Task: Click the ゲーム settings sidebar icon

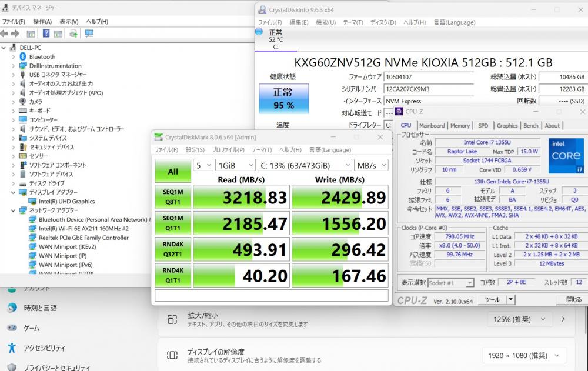Action: (x=12, y=328)
